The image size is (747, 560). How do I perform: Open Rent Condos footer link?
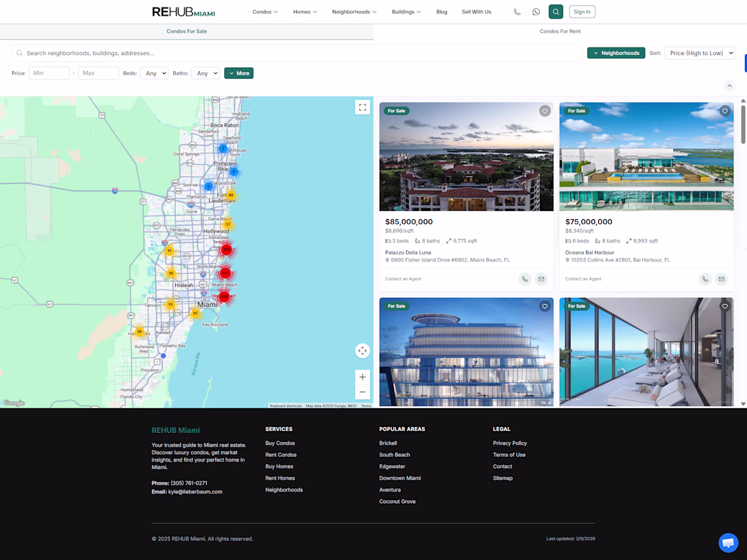point(281,455)
